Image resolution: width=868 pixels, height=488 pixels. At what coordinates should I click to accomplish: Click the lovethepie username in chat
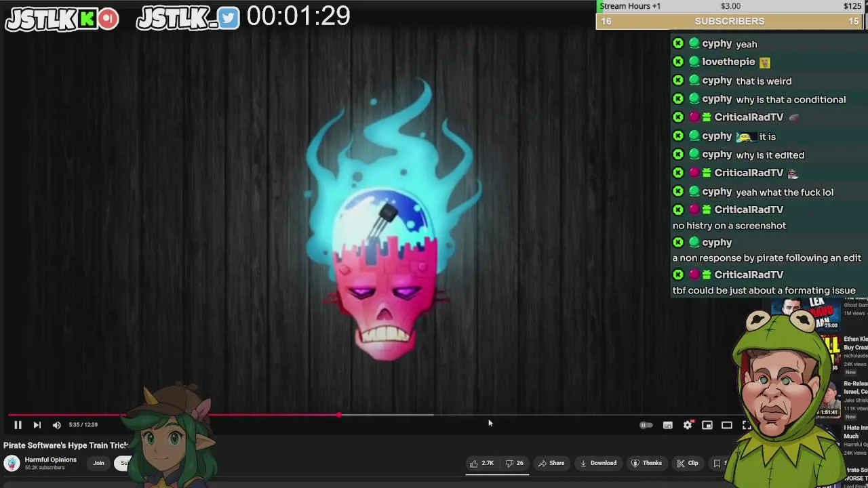(728, 62)
